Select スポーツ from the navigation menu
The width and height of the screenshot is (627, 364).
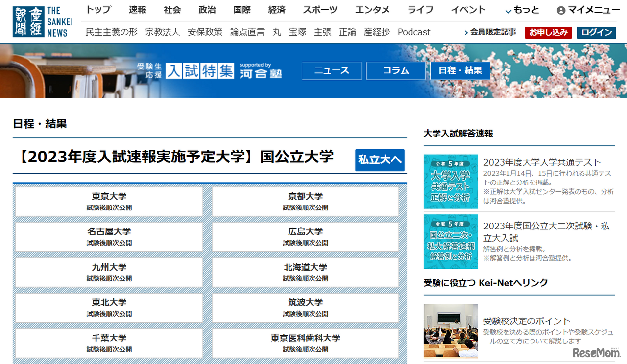tap(320, 9)
